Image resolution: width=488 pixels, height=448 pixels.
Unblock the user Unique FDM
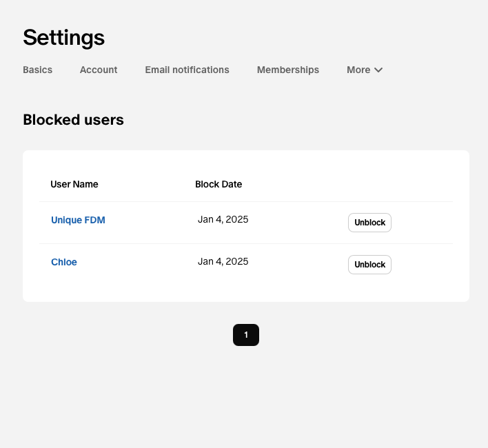coord(369,223)
